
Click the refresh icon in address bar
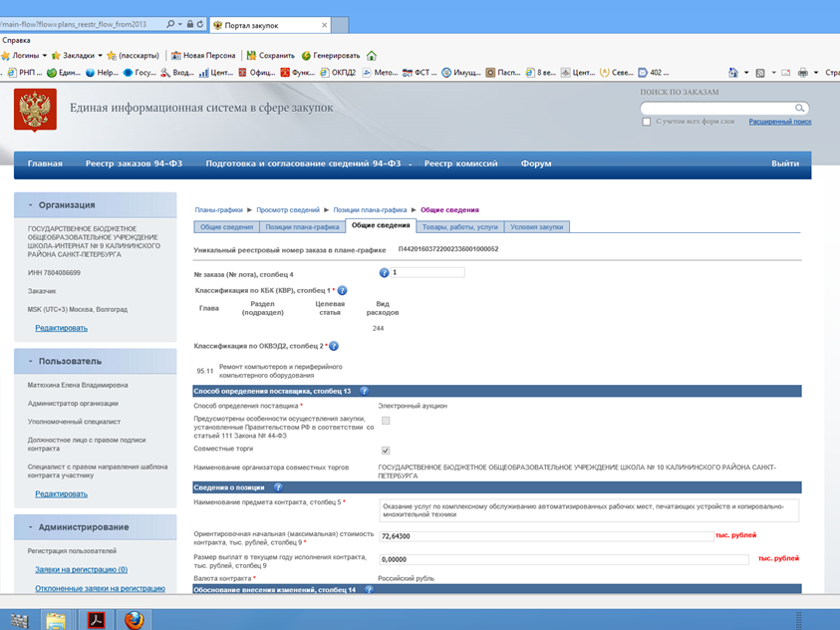200,24
